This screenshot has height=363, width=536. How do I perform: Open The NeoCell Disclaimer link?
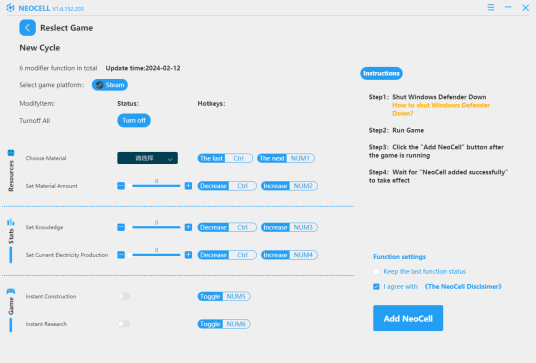[x=463, y=286]
